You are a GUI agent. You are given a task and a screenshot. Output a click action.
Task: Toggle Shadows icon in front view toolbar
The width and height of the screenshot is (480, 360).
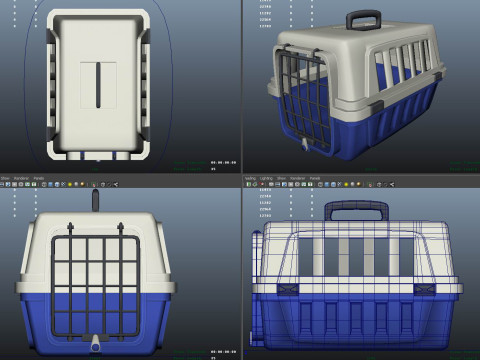click(x=76, y=184)
